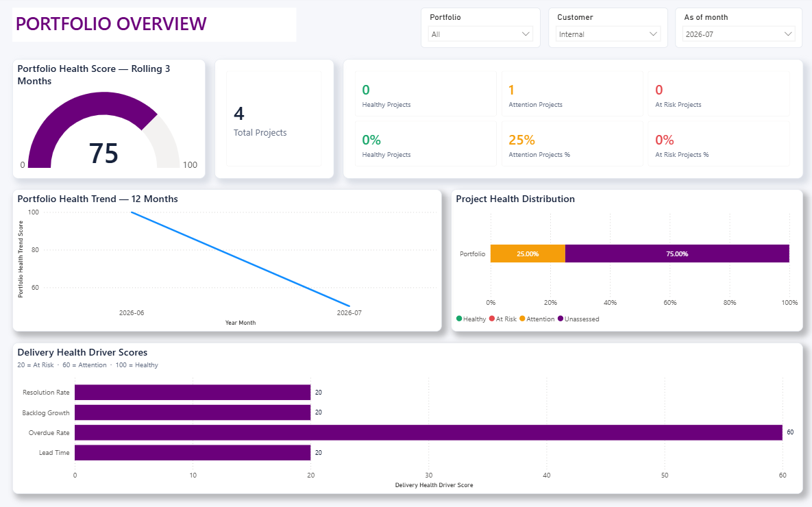812x507 pixels.
Task: Click the purple 75.00% Unassessed bar segment
Action: pos(678,253)
